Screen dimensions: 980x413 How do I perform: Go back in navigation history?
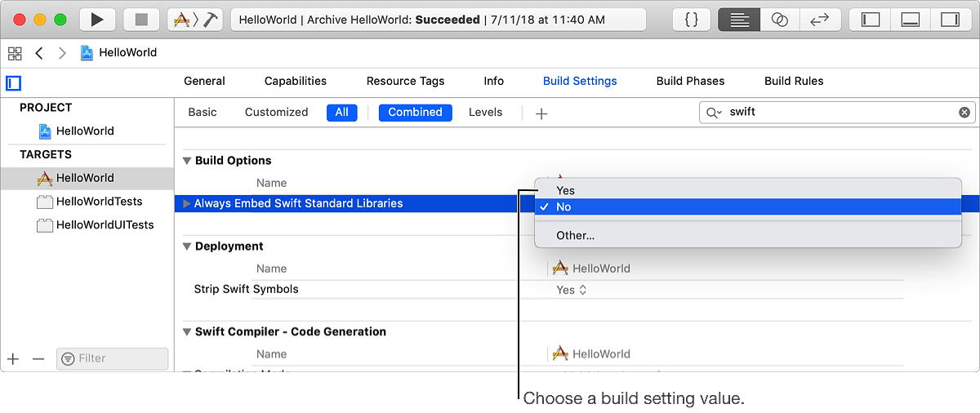pos(38,53)
